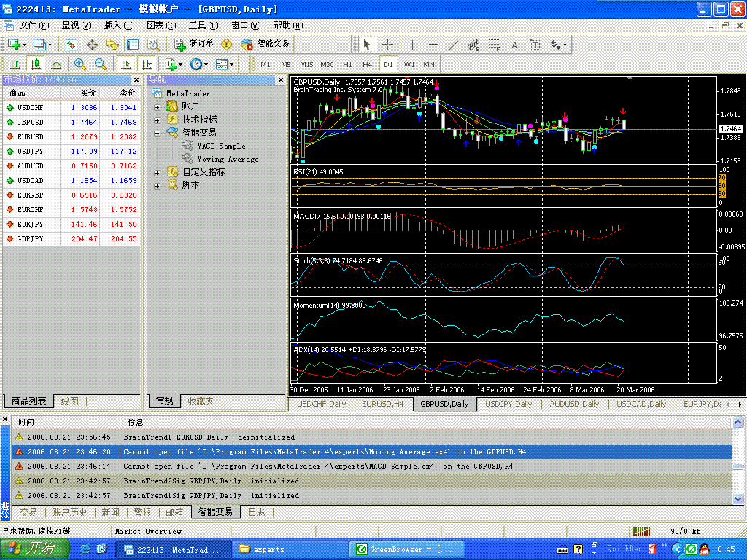Select the GBPUSD row in market watch
The width and height of the screenshot is (747, 560).
(x=71, y=122)
